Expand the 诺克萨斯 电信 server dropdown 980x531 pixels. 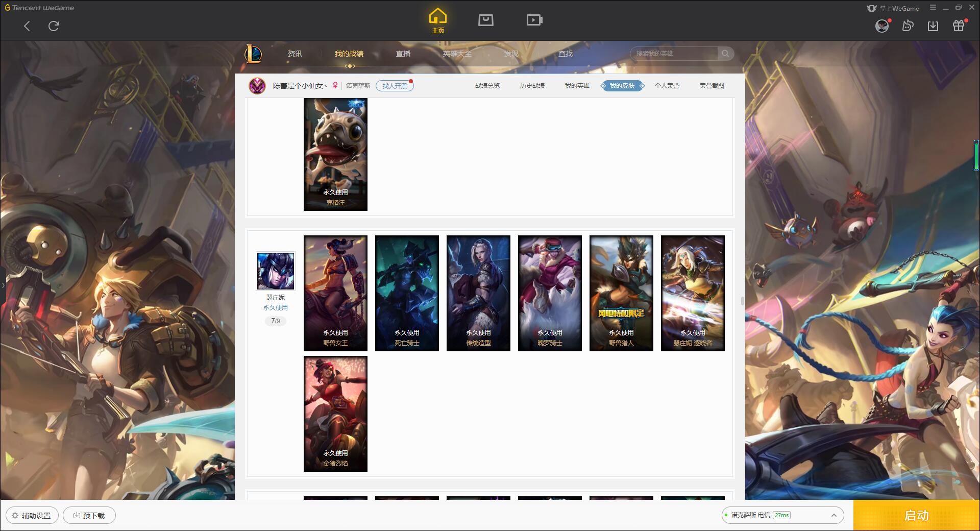pos(782,515)
